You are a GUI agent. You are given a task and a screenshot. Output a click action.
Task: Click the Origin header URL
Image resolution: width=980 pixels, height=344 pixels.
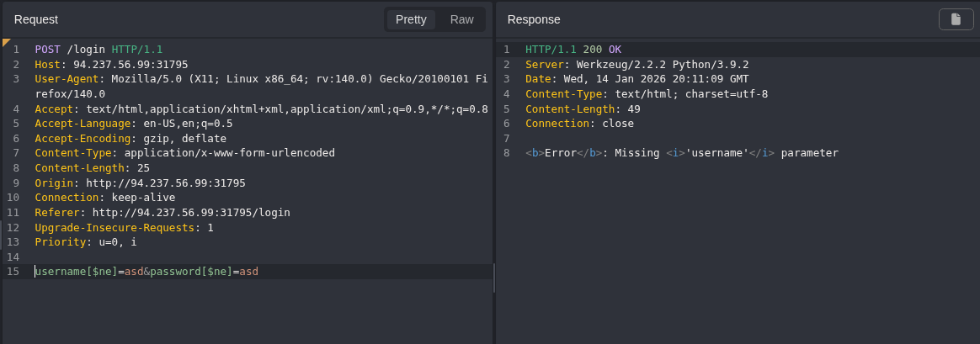click(165, 183)
